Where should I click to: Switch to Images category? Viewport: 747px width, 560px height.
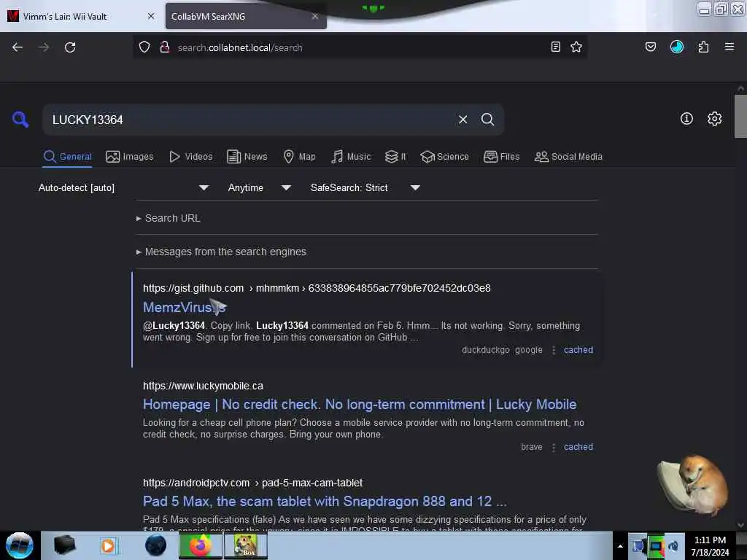pyautogui.click(x=130, y=157)
